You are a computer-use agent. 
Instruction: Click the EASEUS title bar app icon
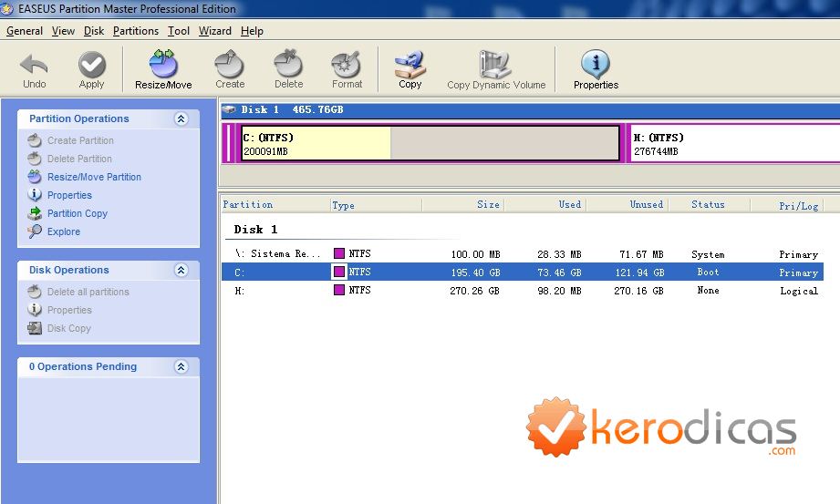pos(7,9)
